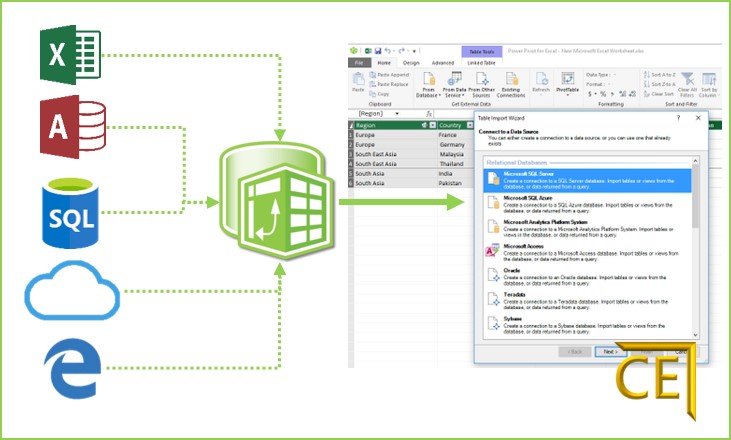The height and width of the screenshot is (440, 731).
Task: Click the Redo icon in quick access toolbar
Action: coord(401,51)
